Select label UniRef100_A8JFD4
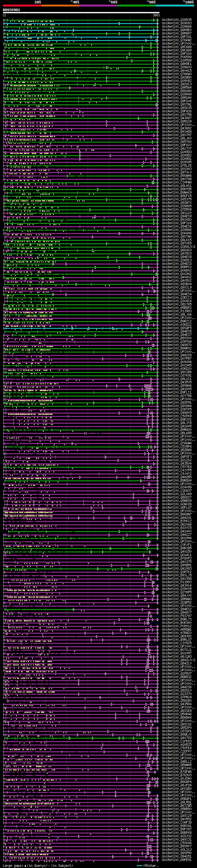This screenshot has width=197, height=868. (177, 785)
